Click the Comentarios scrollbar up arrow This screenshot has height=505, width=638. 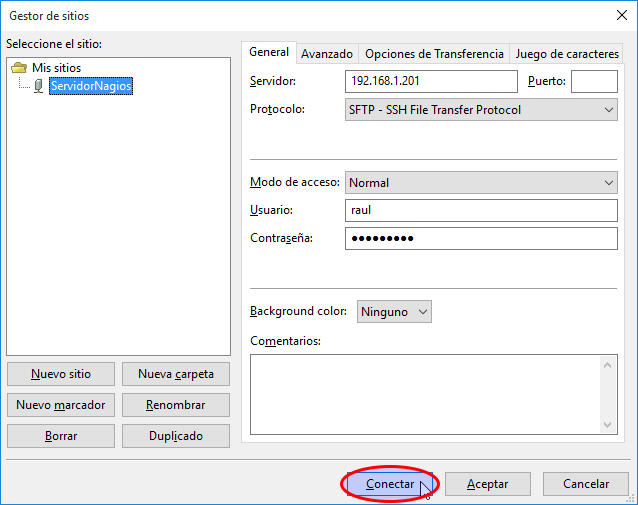tap(607, 365)
